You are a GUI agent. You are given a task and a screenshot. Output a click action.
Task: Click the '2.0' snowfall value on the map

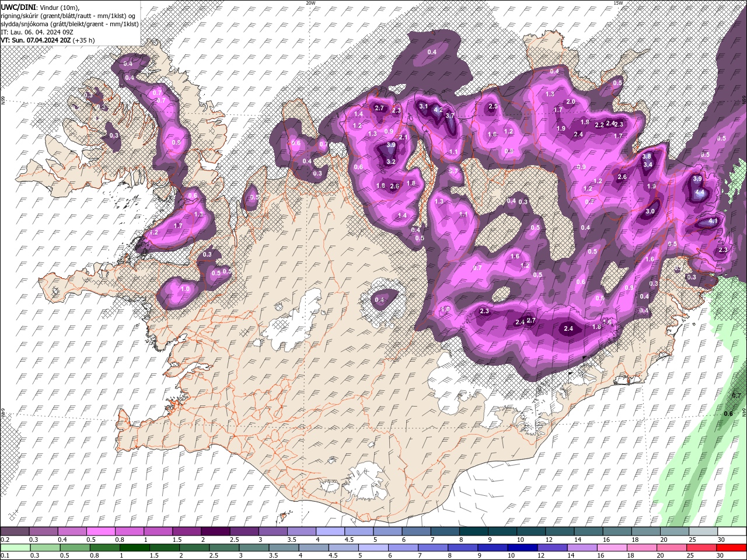(571, 102)
